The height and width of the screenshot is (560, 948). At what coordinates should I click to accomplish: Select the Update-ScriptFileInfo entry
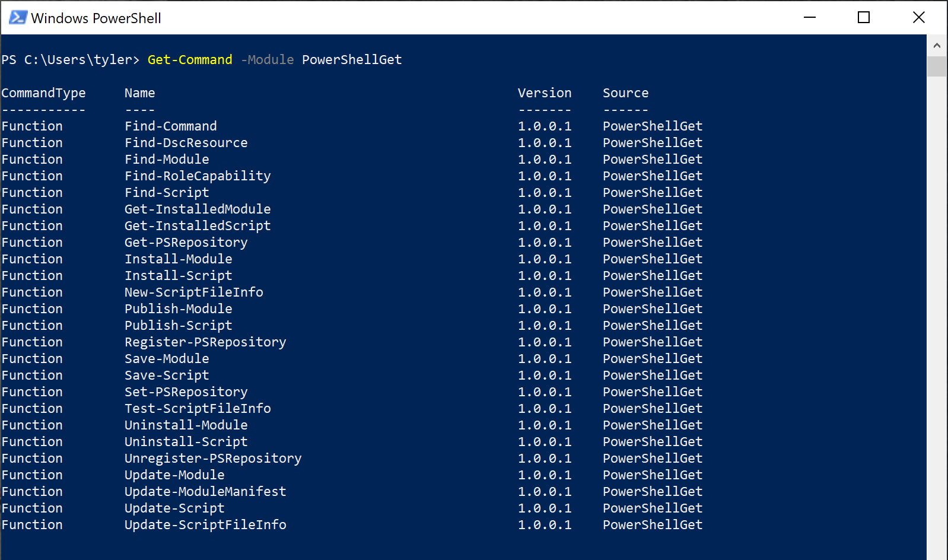205,525
